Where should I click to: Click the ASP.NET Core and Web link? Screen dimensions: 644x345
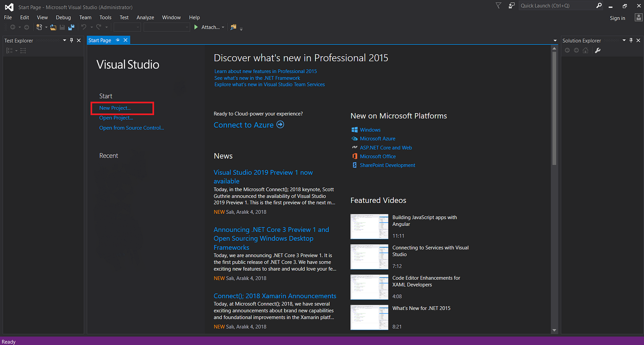[x=386, y=148]
